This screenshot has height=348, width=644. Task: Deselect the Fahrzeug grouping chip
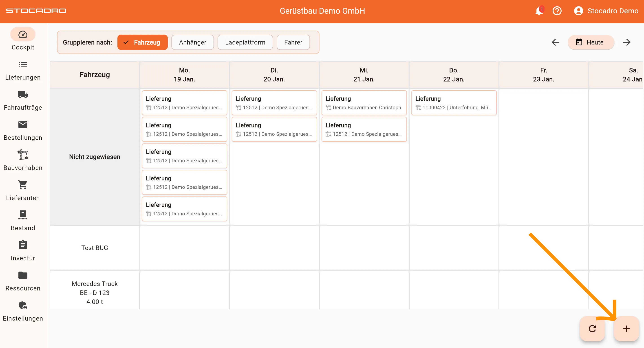coord(142,42)
